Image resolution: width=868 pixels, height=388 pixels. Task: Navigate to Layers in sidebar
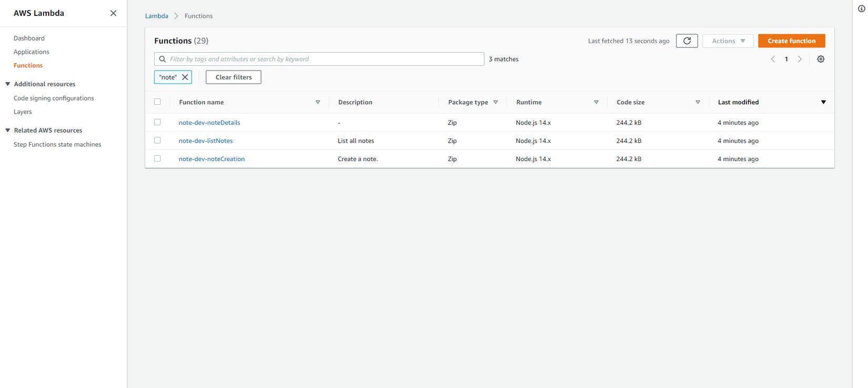pos(23,112)
